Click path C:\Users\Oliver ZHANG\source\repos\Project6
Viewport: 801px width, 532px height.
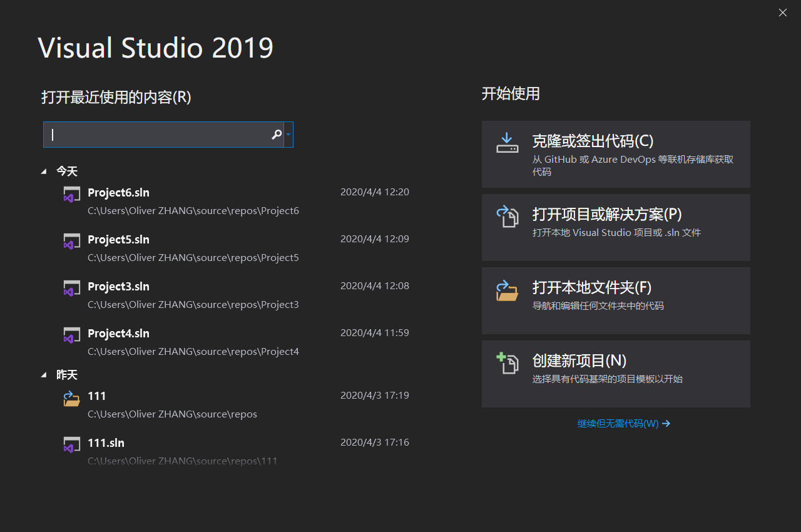pyautogui.click(x=193, y=211)
